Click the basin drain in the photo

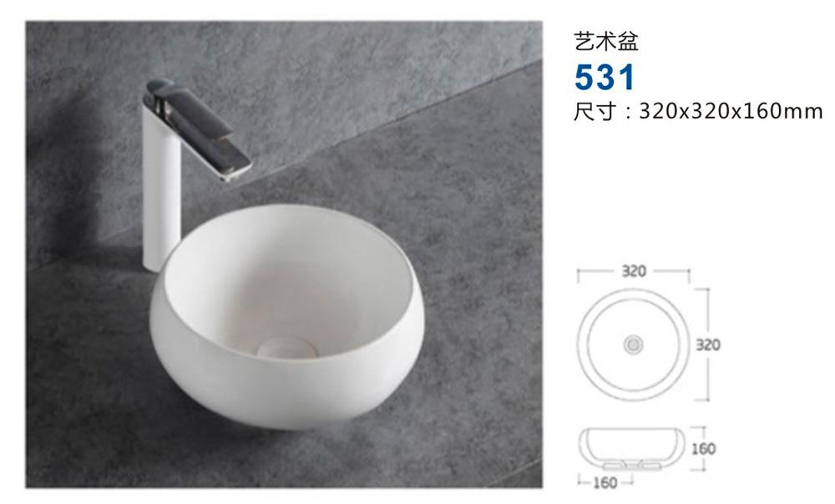287,347
